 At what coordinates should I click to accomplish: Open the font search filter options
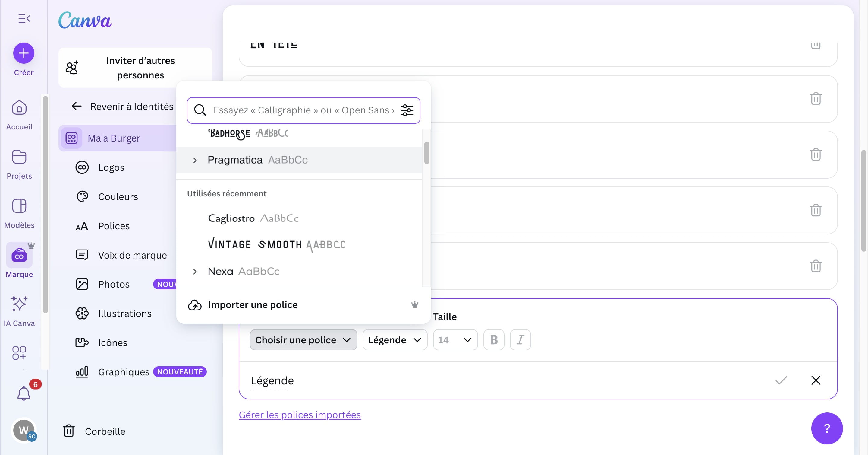click(x=407, y=110)
